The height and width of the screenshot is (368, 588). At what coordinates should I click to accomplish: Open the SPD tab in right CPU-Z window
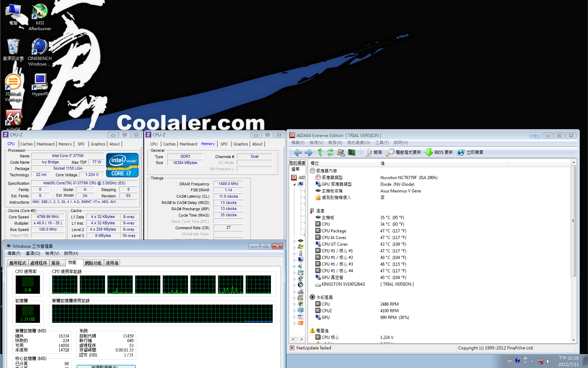pos(224,144)
